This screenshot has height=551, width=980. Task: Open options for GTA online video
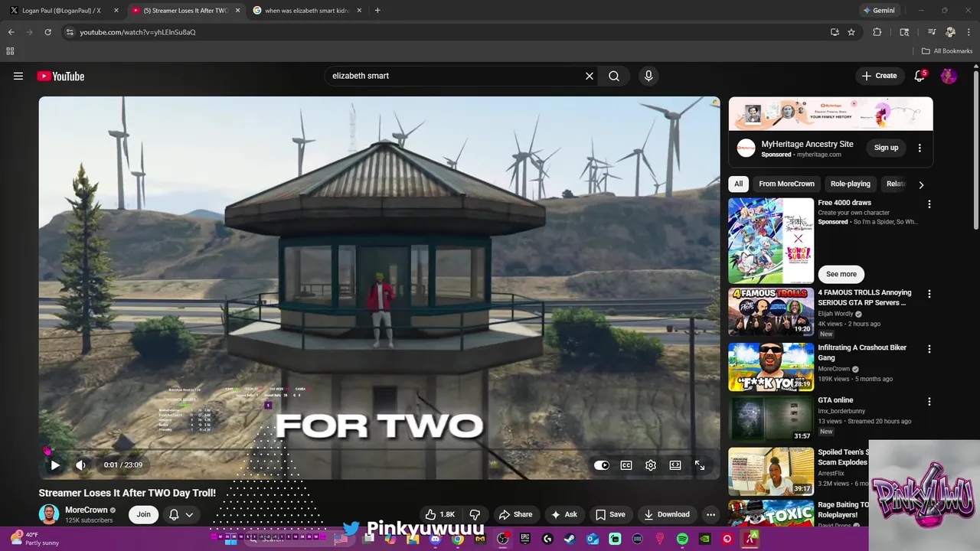(x=929, y=402)
